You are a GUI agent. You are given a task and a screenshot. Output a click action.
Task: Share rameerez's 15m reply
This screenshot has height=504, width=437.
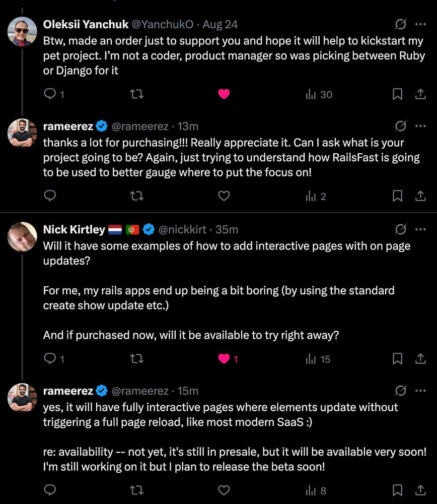420,490
